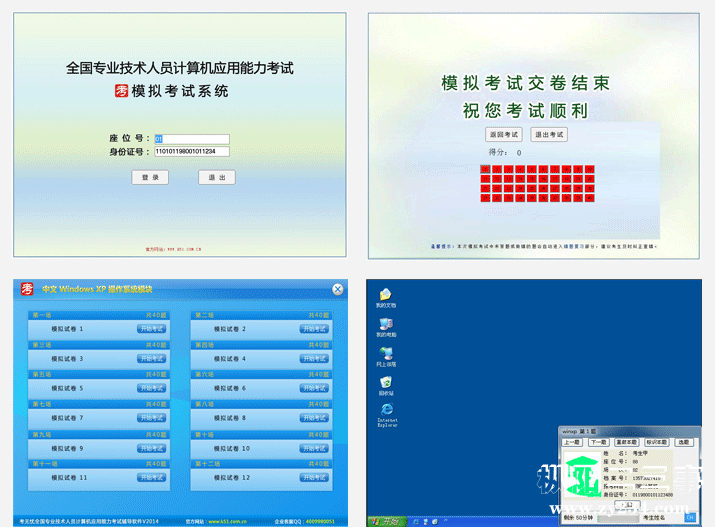Screen dimensions: 715x527
Task: Click 选题 choose question button
Action: click(684, 442)
